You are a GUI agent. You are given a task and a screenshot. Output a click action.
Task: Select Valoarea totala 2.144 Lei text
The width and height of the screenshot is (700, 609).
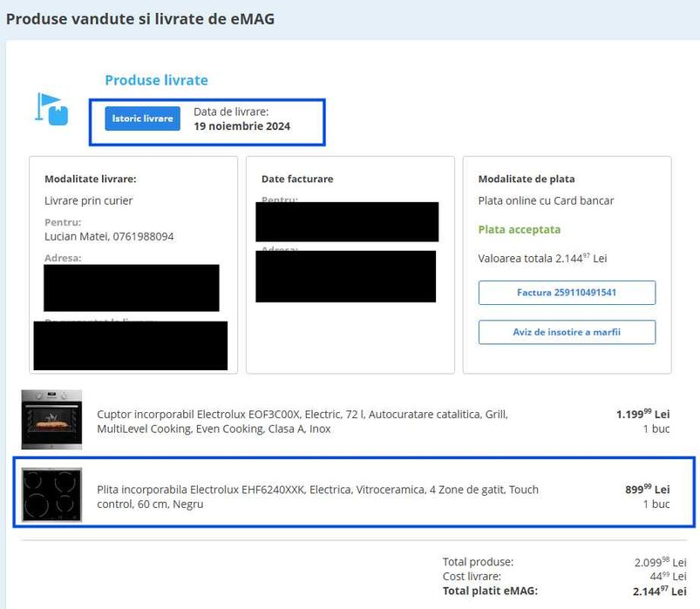pos(542,258)
